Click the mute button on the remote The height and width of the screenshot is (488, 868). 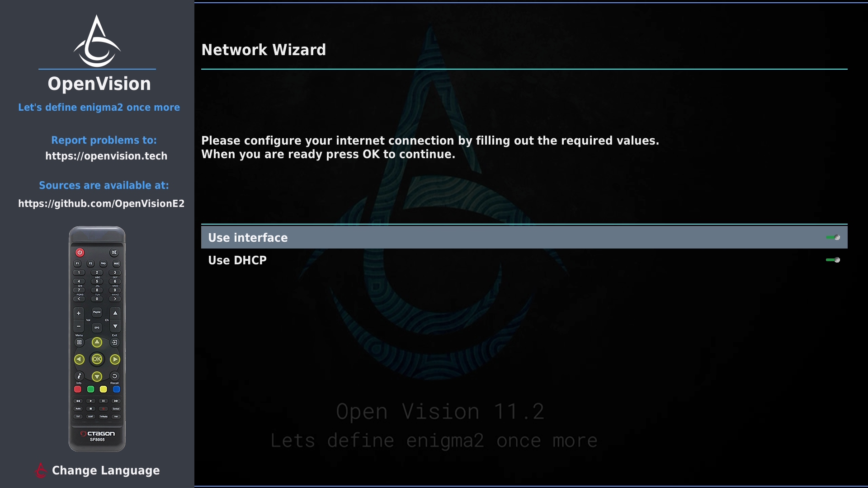(x=114, y=252)
